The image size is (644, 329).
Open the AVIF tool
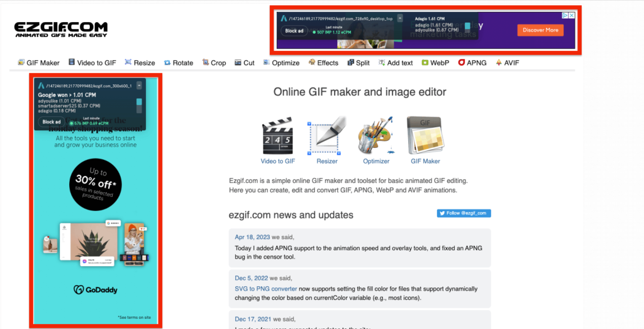pos(508,63)
